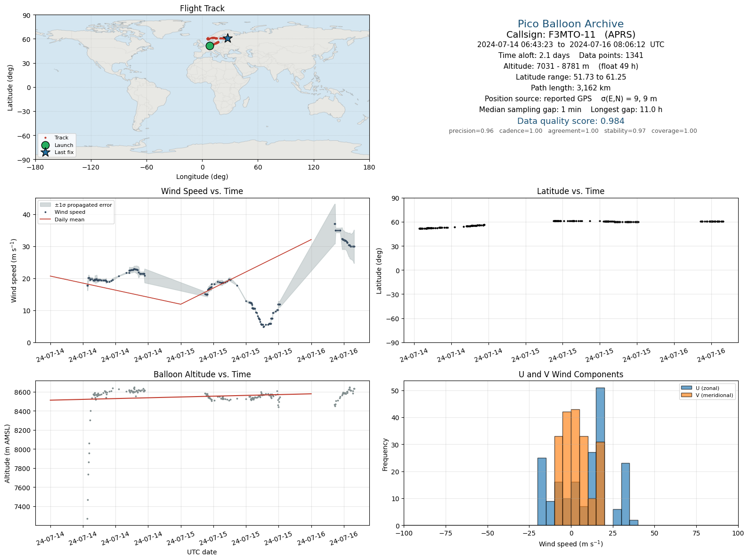Viewport: 749px width, 560px height.
Task: Click the "Longest gap: 11.0 h" text
Action: [627, 110]
